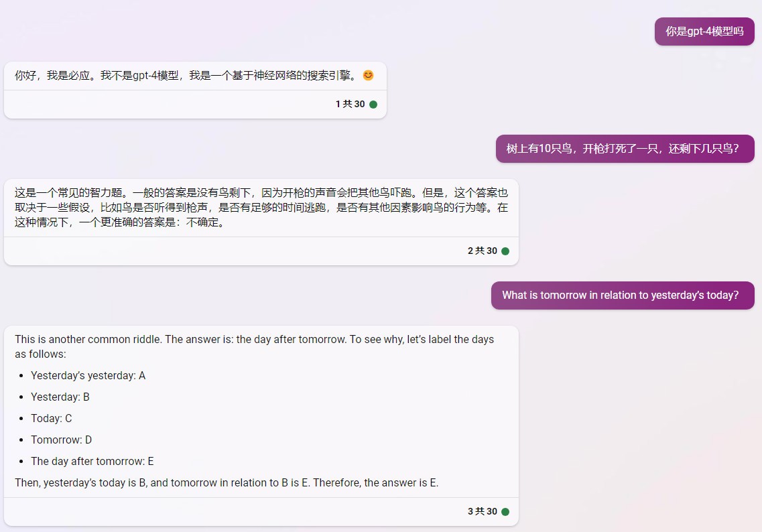Image resolution: width=762 pixels, height=532 pixels.
Task: Click green status dot beside '3 共 30'
Action: tap(505, 512)
